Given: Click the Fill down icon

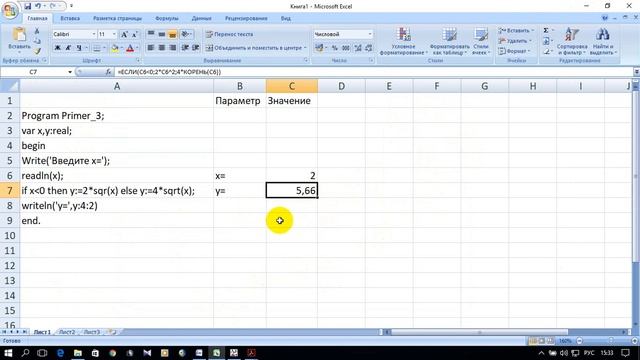Looking at the screenshot, I should tap(546, 41).
